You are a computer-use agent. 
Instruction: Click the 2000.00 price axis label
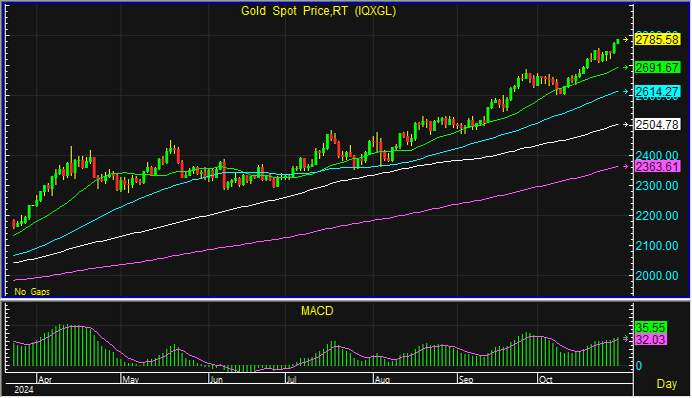(657, 276)
